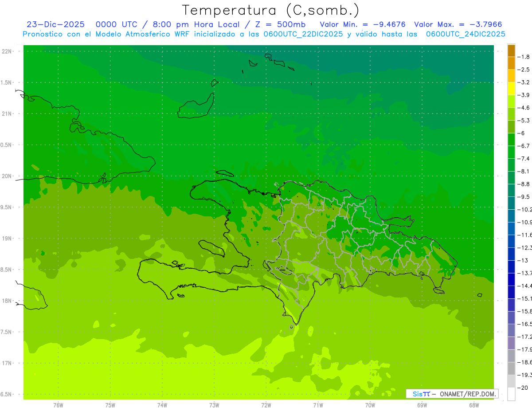Click the "7.5N" latitude label
Screen dimensions: 532x411
coord(7,332)
